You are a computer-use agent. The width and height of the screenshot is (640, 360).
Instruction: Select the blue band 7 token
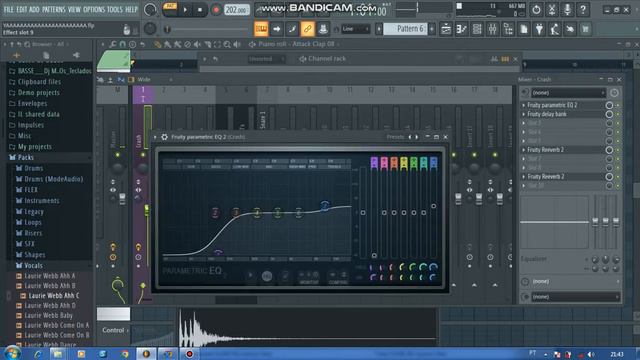point(324,205)
